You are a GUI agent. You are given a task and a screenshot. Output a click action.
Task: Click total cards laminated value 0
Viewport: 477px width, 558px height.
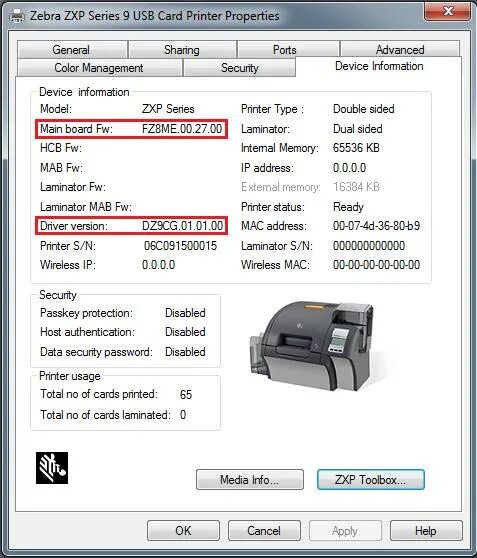tap(183, 415)
